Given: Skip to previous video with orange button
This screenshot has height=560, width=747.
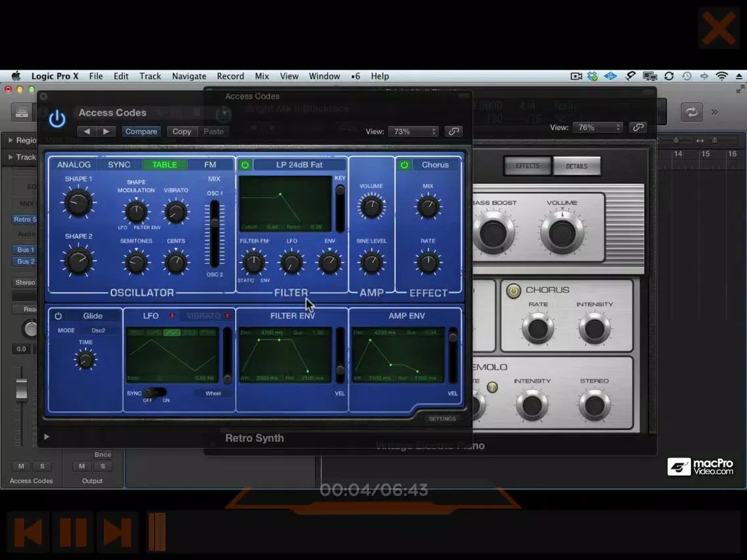Looking at the screenshot, I should [29, 532].
